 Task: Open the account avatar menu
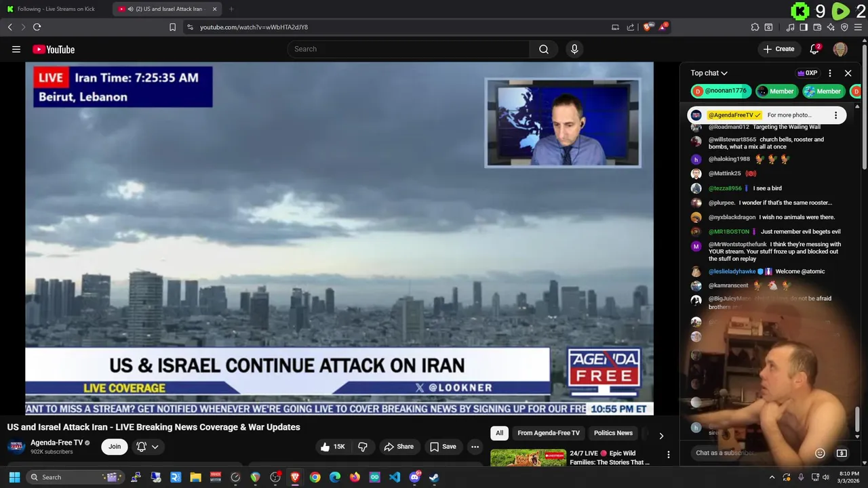(x=840, y=49)
